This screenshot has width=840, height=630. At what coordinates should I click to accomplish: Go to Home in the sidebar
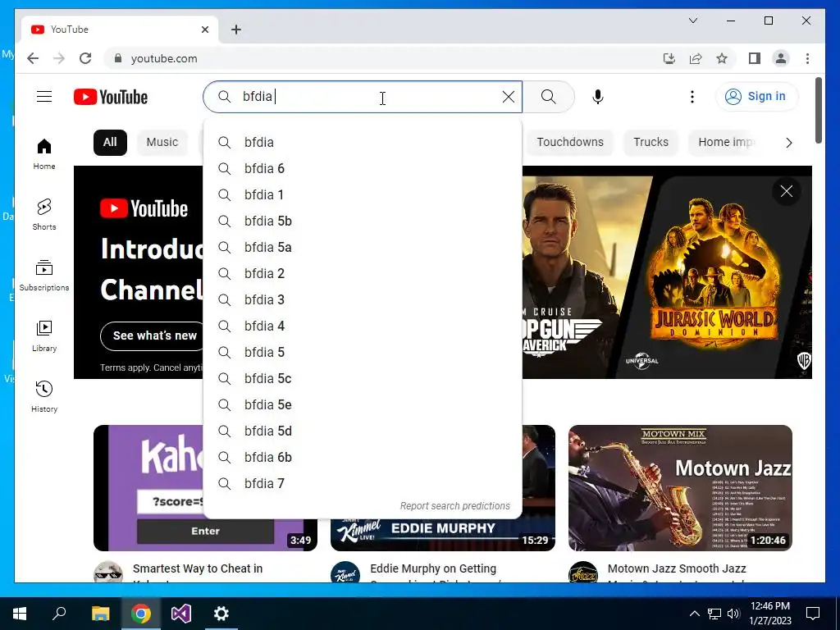click(44, 153)
